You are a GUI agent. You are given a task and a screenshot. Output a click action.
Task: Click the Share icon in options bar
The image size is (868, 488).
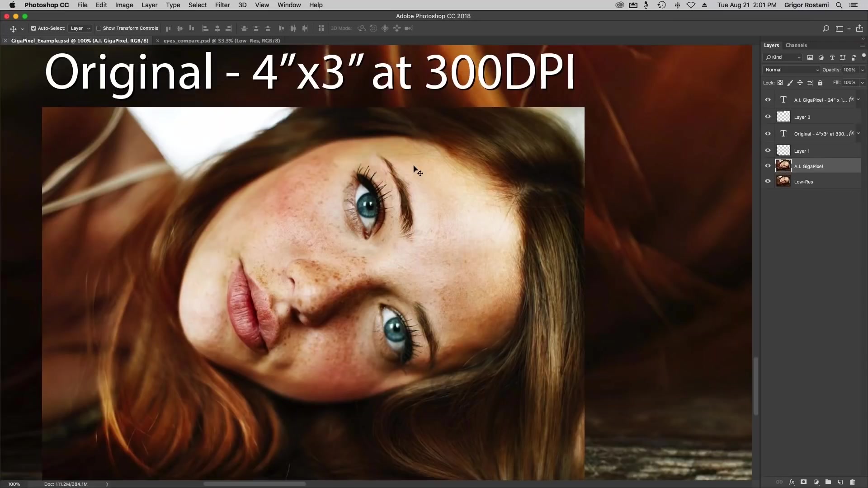pos(860,28)
